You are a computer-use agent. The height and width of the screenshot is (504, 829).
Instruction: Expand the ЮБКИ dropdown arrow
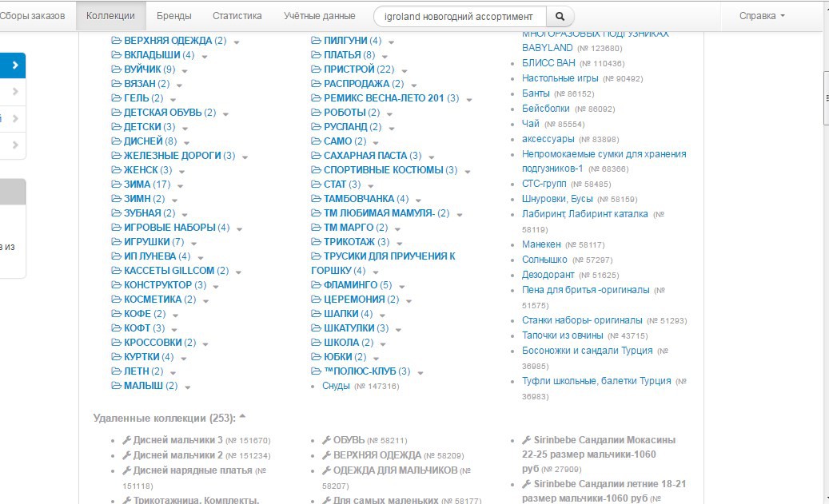(376, 359)
